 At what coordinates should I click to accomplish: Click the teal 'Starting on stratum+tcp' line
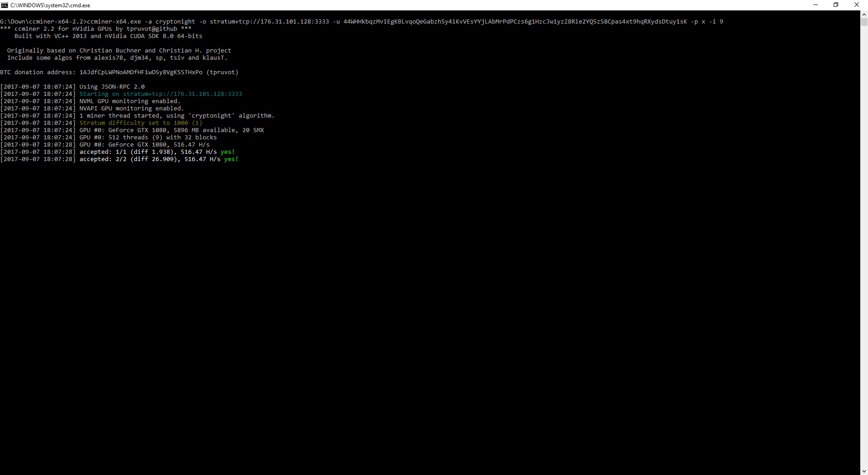(x=160, y=94)
